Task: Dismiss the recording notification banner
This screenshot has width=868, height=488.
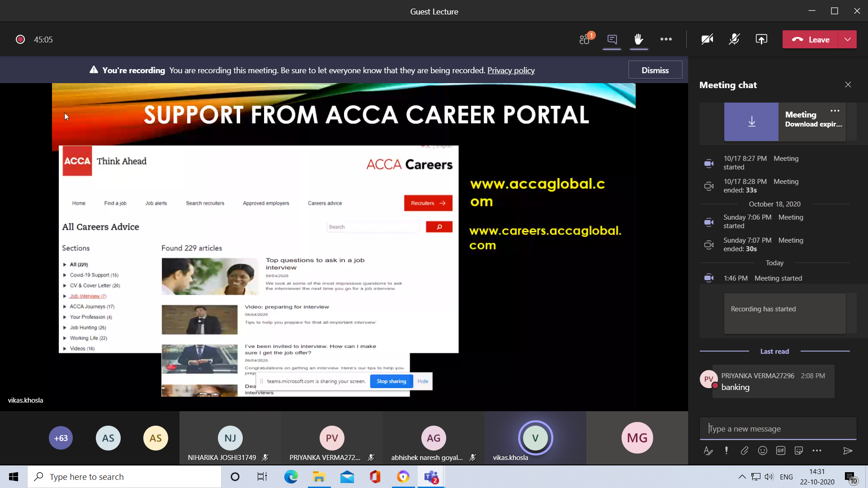Action: click(655, 70)
